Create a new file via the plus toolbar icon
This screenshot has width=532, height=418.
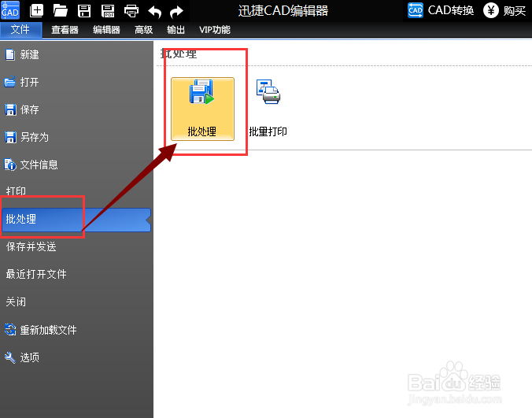pos(36,10)
